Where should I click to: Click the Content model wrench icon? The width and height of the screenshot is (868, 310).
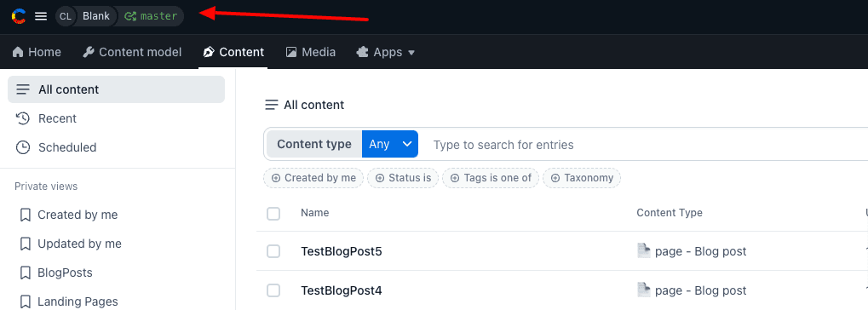89,52
